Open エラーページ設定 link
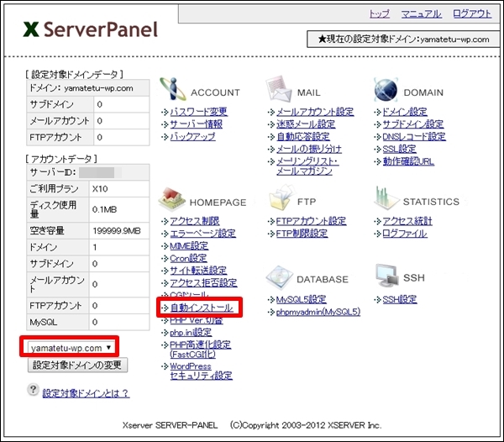 pyautogui.click(x=202, y=234)
